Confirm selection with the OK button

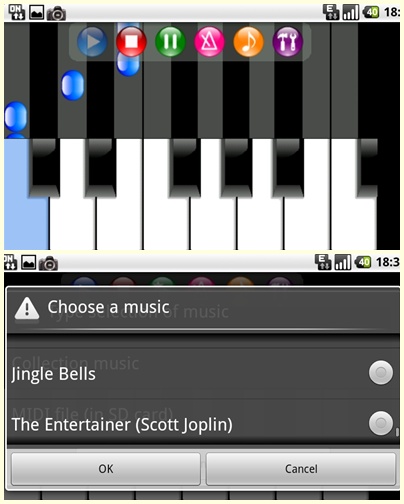pyautogui.click(x=106, y=469)
